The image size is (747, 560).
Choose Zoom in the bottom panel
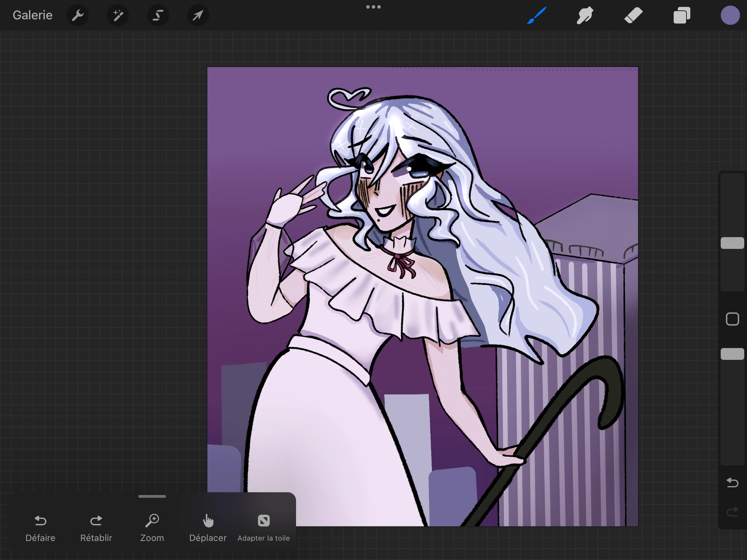point(152,528)
